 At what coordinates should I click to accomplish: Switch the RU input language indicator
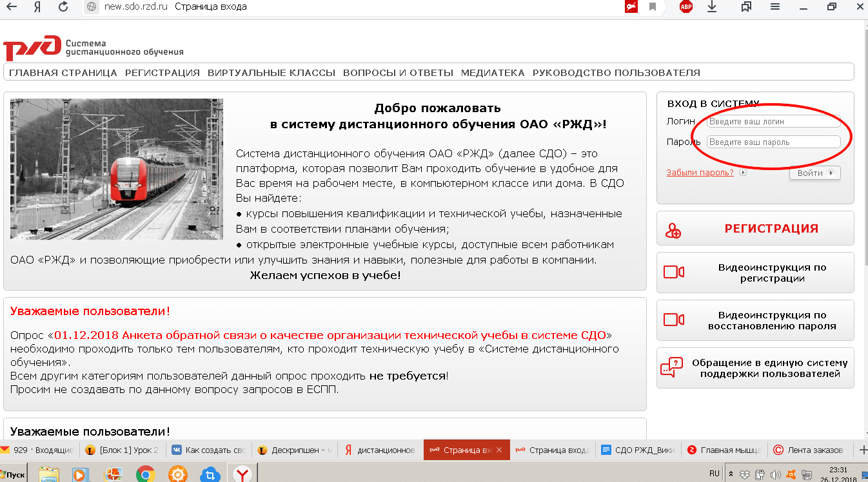715,474
